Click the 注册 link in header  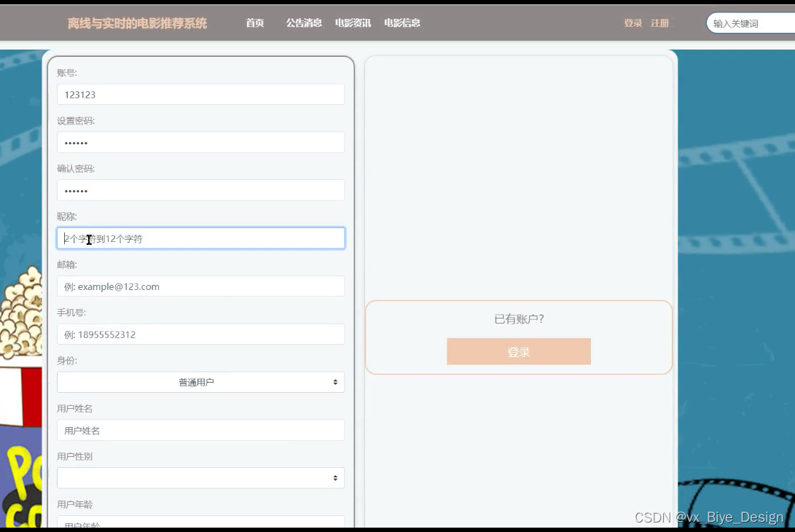659,23
